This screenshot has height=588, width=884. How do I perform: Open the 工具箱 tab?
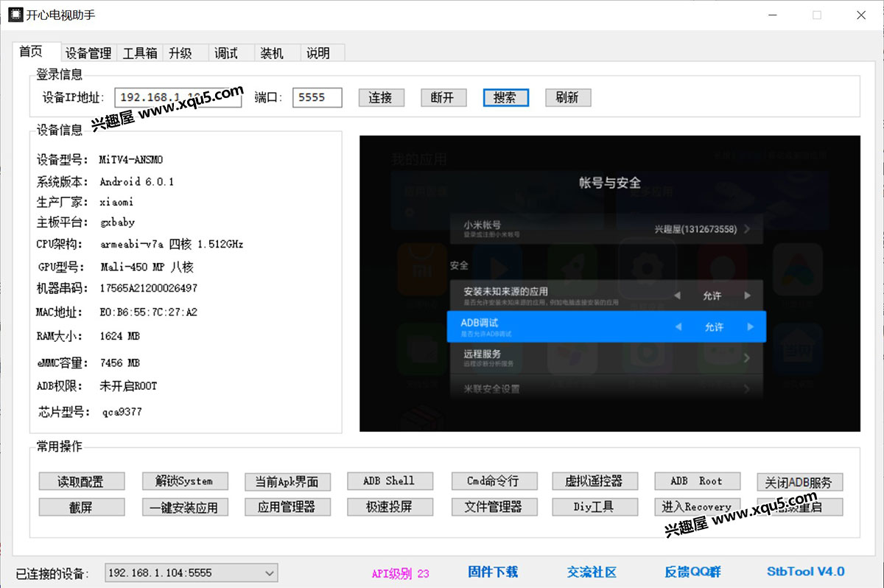point(140,53)
